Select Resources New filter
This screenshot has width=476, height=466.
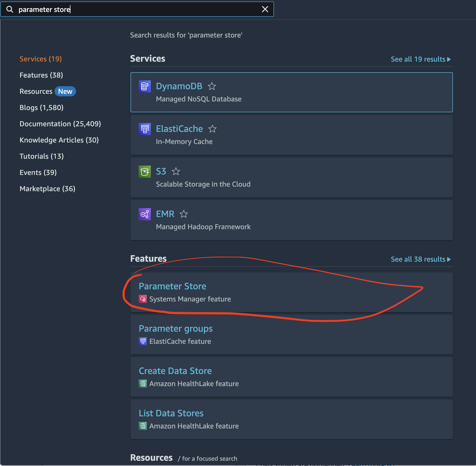(x=48, y=91)
